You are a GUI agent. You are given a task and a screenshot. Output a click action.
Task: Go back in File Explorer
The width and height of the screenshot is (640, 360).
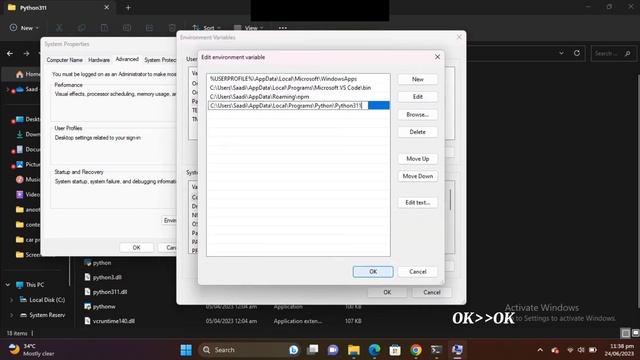[x=10, y=53]
